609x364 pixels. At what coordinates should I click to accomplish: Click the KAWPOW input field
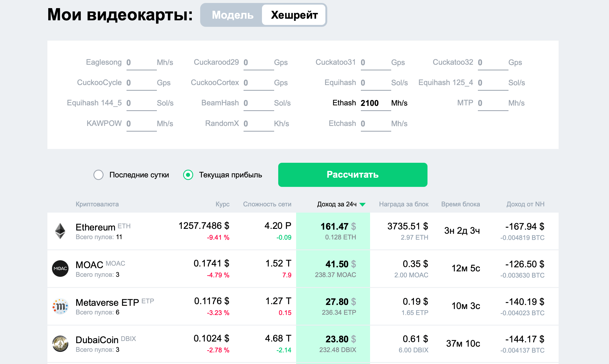pos(141,124)
